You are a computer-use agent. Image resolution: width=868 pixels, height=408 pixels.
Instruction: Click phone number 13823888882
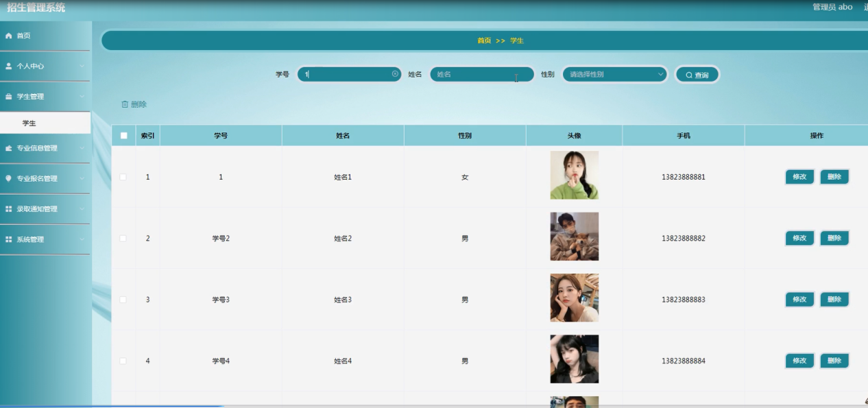tap(684, 239)
